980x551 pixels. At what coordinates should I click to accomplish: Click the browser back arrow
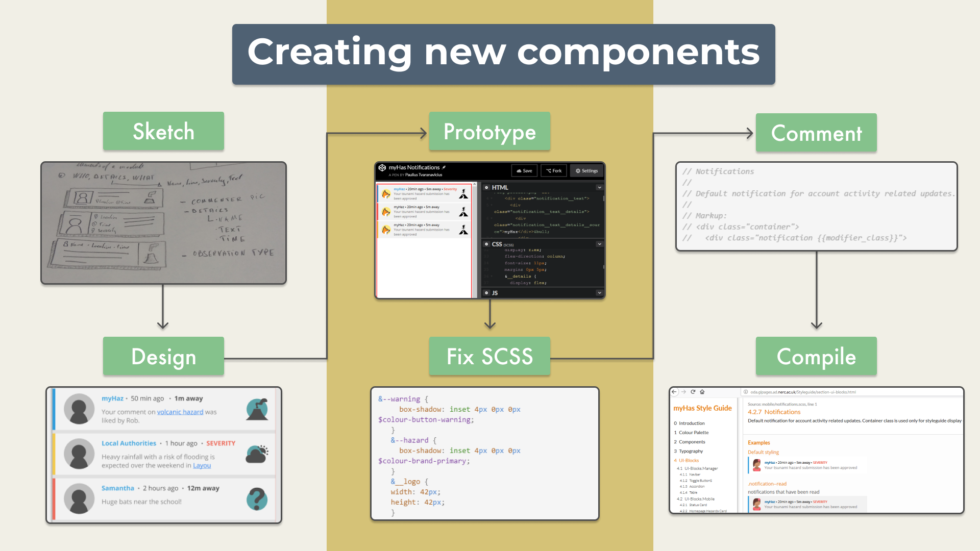(674, 392)
